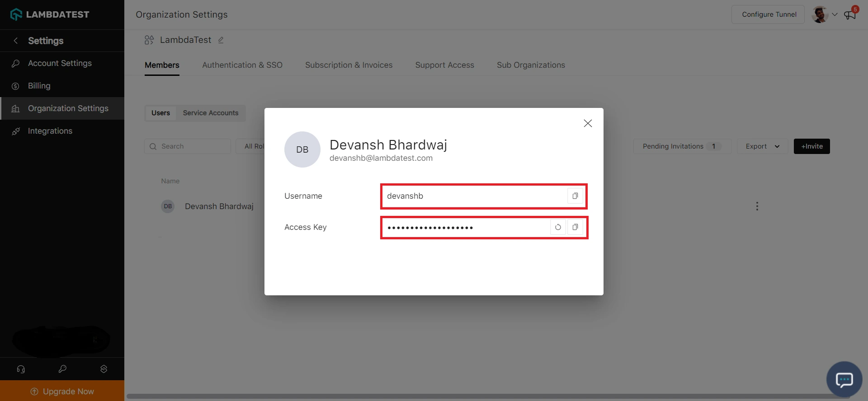The height and width of the screenshot is (401, 868).
Task: Open the announcements megaphone icon
Action: point(849,15)
